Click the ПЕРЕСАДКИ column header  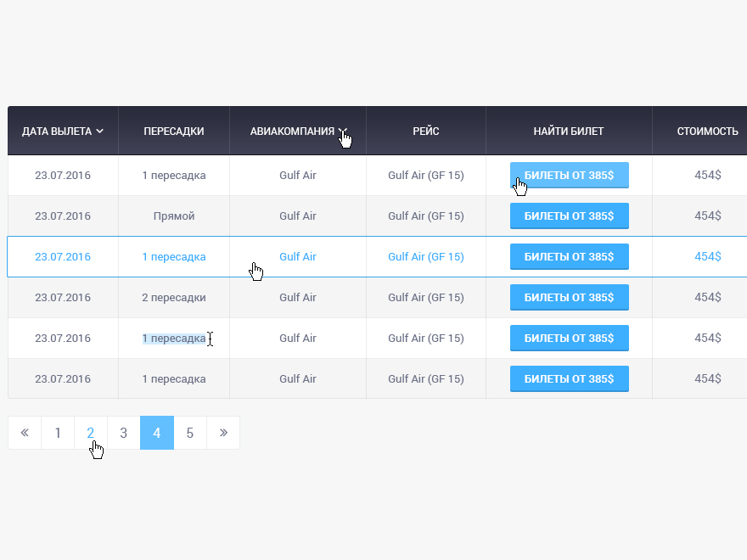[174, 132]
